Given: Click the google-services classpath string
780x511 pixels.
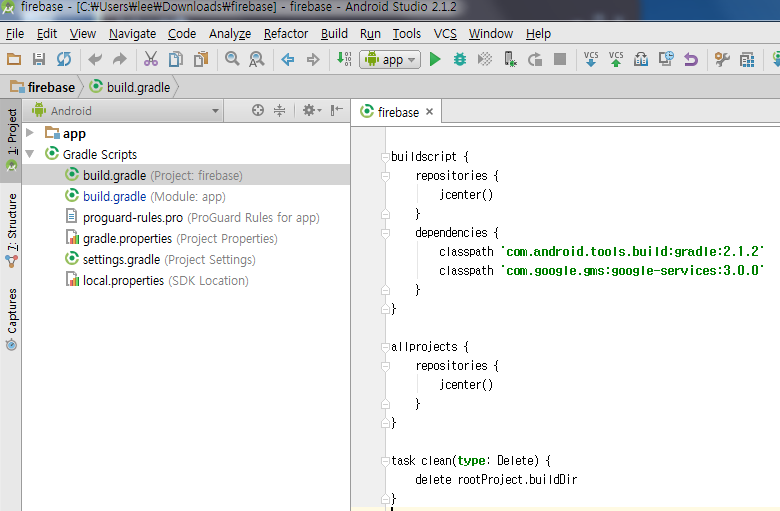Looking at the screenshot, I should (x=633, y=271).
